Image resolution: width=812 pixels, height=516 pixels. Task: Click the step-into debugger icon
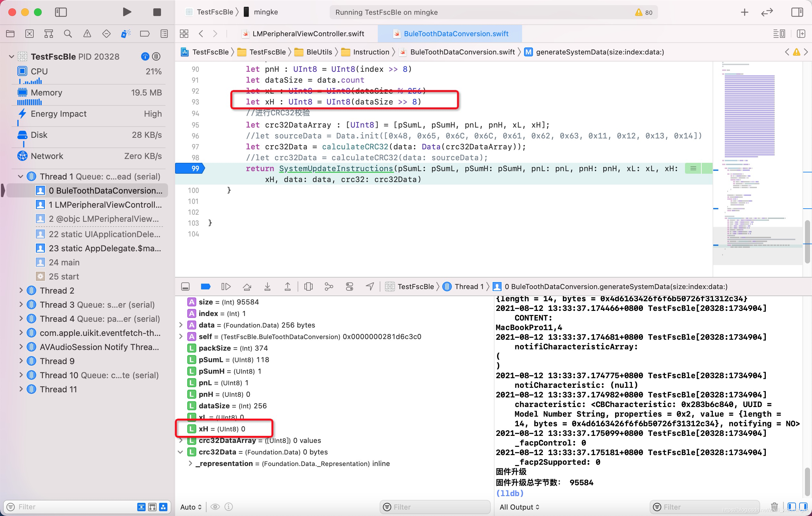pos(267,287)
